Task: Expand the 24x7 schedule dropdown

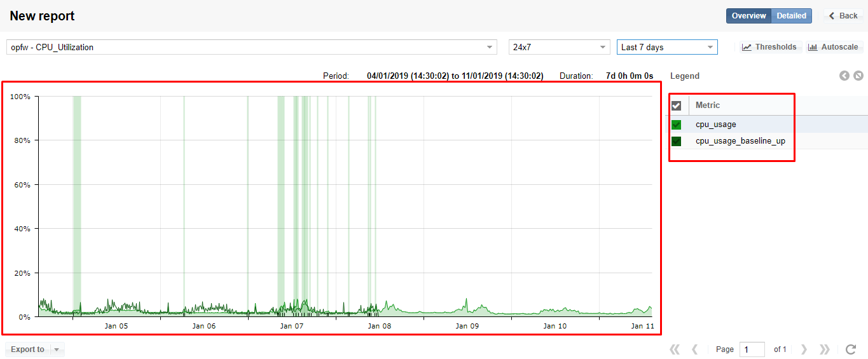Action: (560, 47)
